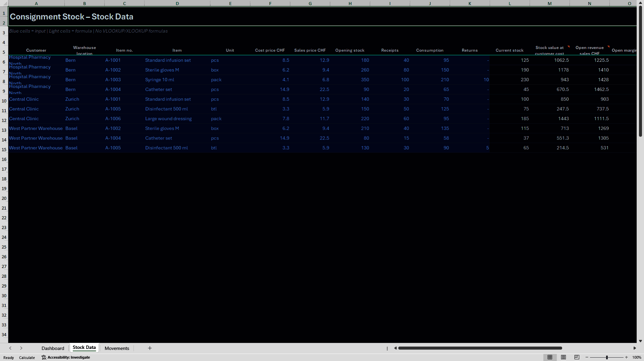
Task: Click Catheter set cell in row 14
Action: pyautogui.click(x=177, y=138)
